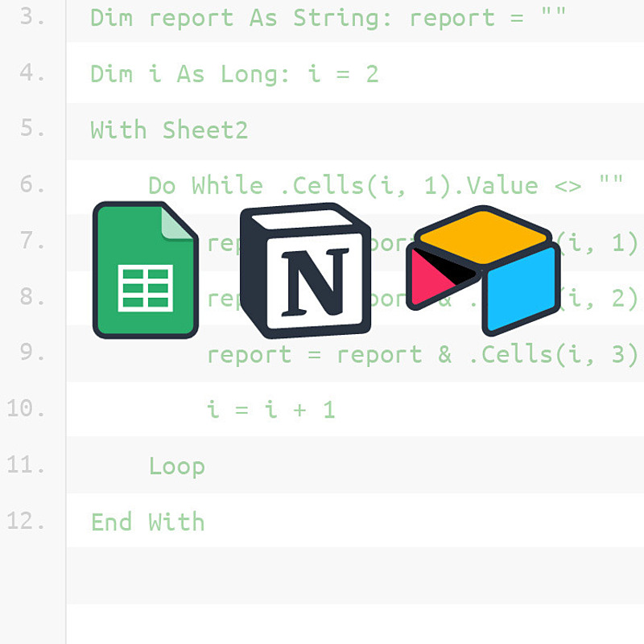Click line number 7

click(x=32, y=240)
